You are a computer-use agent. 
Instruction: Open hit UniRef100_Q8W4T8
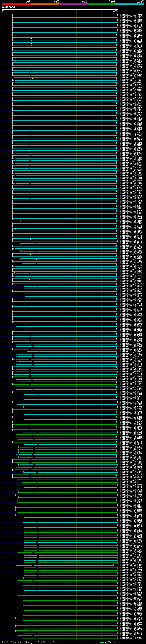131,25
